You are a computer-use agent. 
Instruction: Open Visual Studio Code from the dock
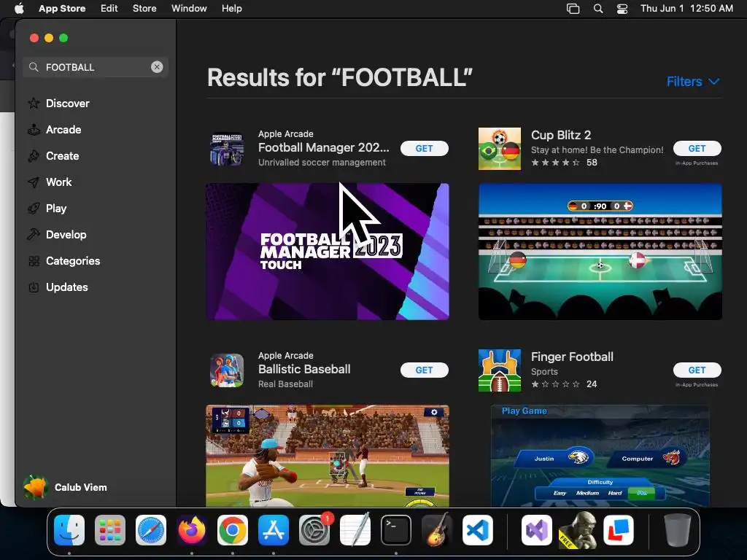[x=477, y=530]
